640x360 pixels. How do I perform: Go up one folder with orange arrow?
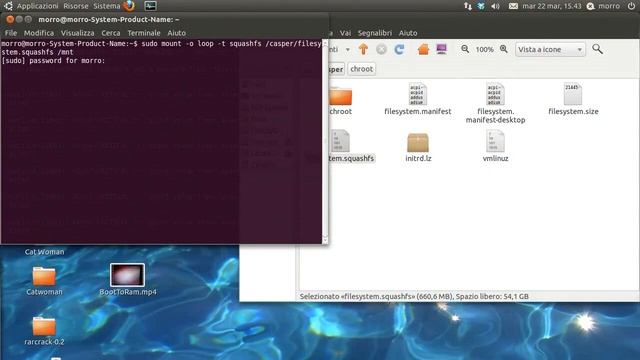(363, 49)
